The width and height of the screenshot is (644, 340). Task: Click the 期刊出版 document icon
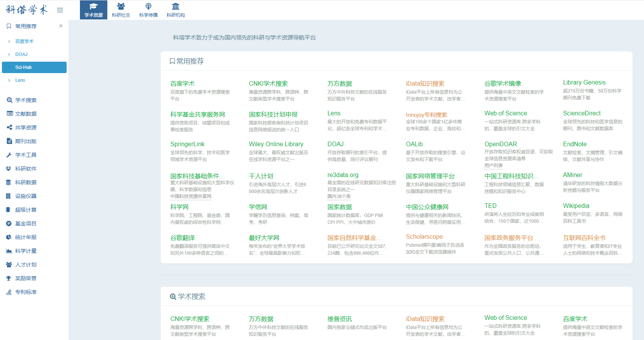coord(10,141)
